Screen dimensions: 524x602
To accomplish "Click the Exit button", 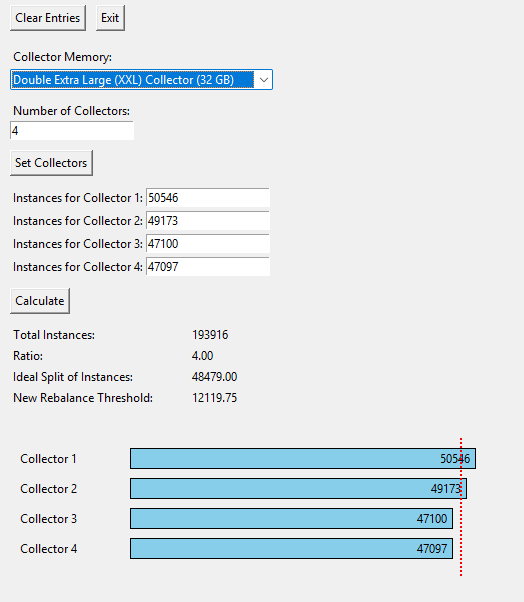I will point(110,18).
